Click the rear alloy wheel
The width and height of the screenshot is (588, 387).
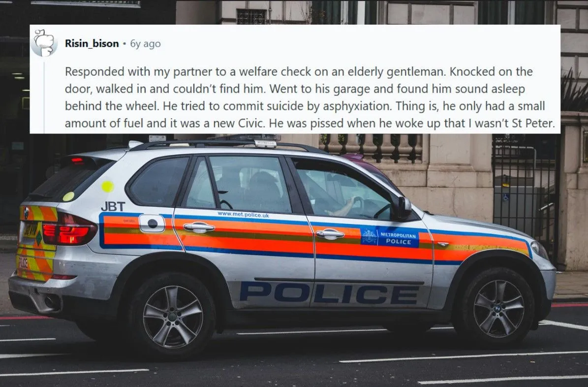[x=173, y=316]
